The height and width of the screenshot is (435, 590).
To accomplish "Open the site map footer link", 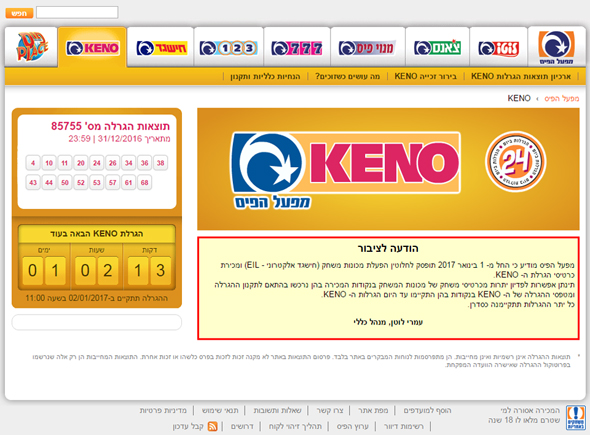I will coord(373,410).
